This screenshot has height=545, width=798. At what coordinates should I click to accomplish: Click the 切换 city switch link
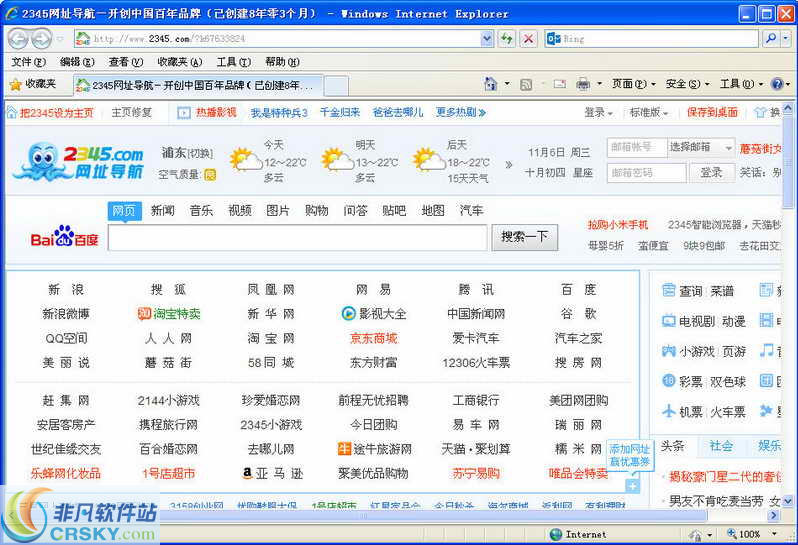click(201, 153)
